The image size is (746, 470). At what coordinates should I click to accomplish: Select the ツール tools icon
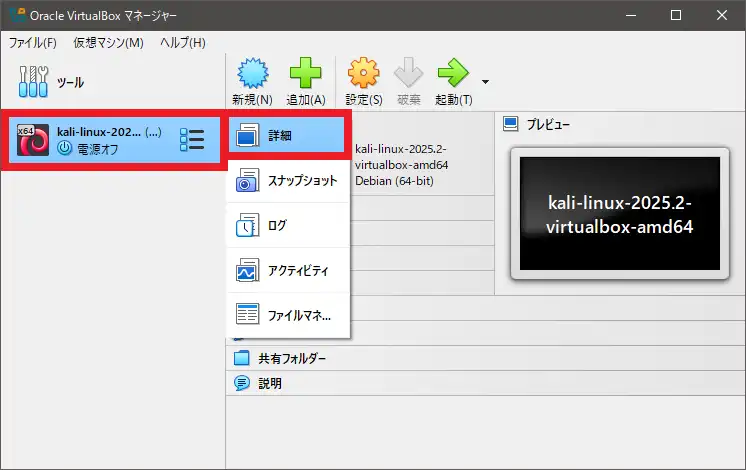pyautogui.click(x=33, y=82)
